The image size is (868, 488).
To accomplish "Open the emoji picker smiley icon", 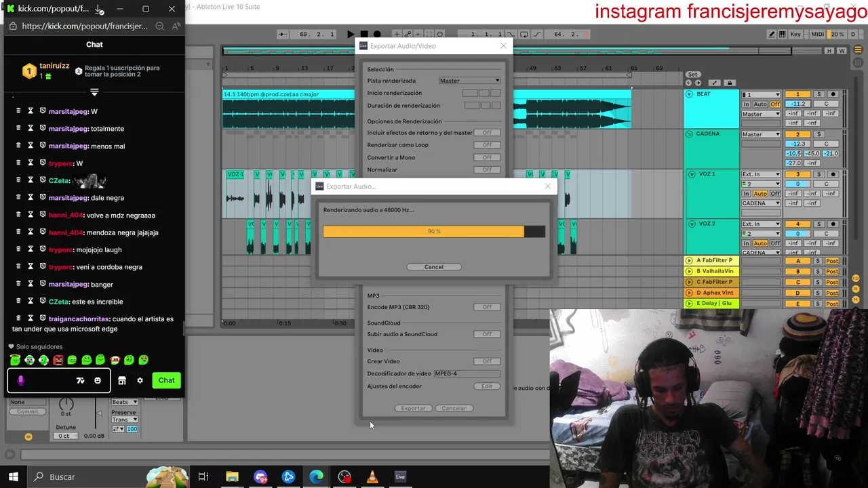I will pyautogui.click(x=98, y=380).
